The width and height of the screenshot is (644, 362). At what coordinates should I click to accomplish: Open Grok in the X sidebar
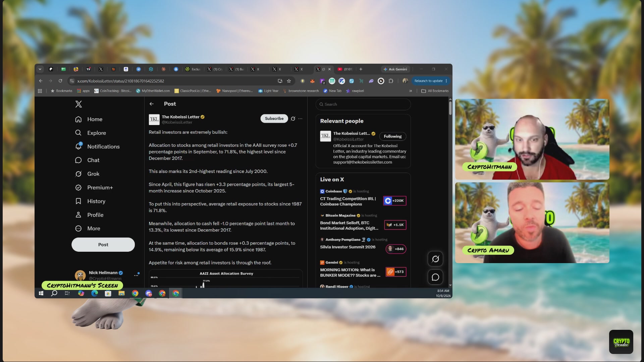[x=87, y=174]
